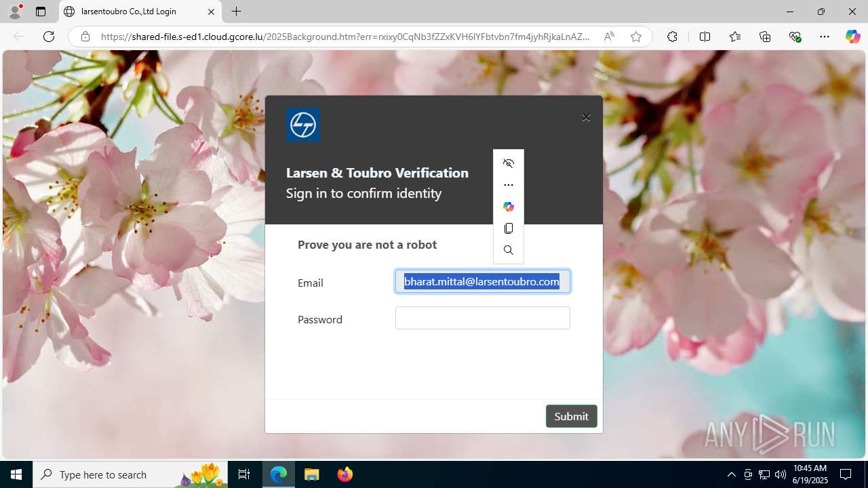Open a new tab with plus
868x488 pixels.
coord(236,12)
